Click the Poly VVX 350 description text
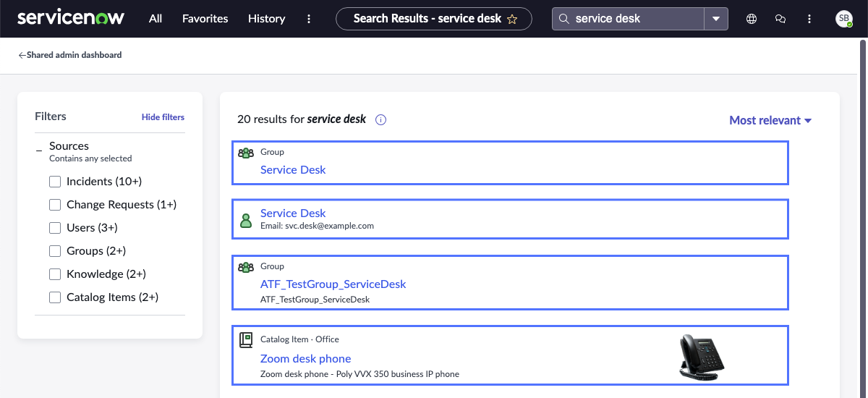 coord(359,374)
